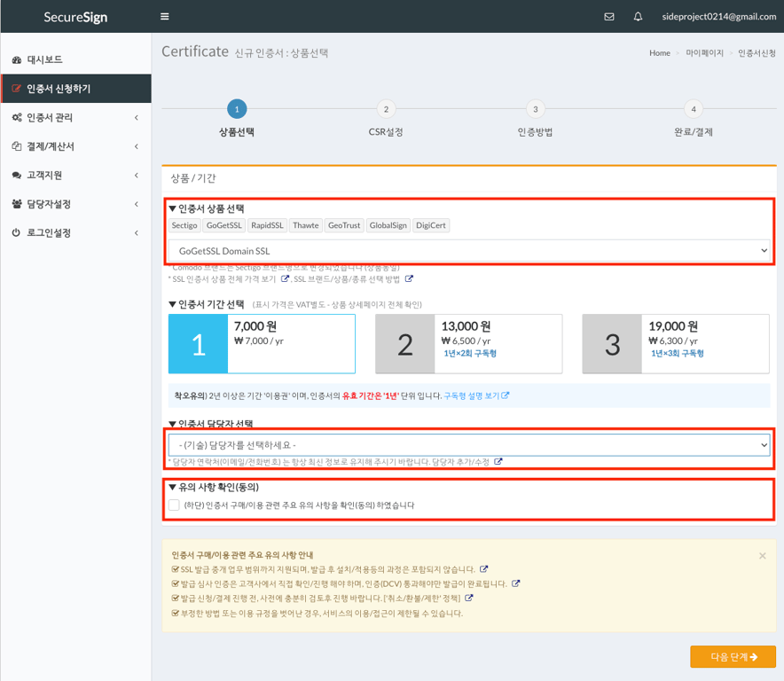Click the 인증서신청 breadcrumb text
The width and height of the screenshot is (784, 681).
click(x=757, y=53)
